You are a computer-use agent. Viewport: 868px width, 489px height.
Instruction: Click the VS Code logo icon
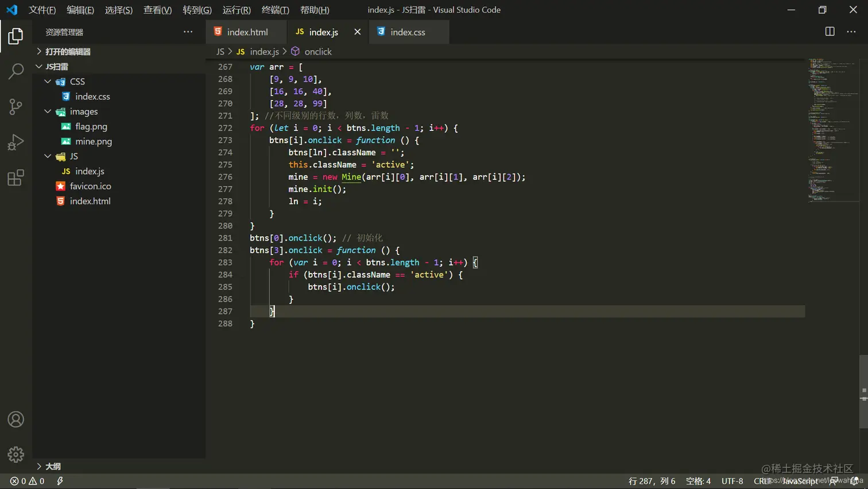(x=11, y=10)
